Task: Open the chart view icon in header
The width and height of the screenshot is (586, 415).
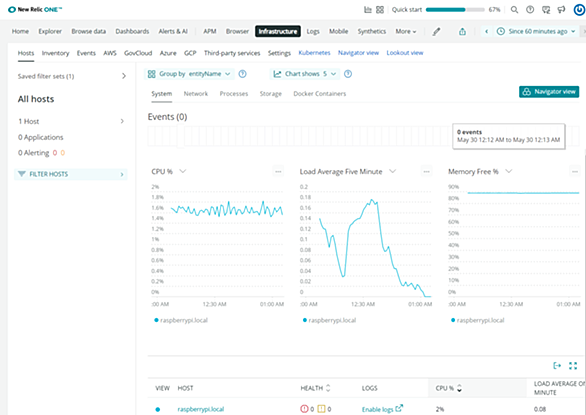Action: (368, 10)
